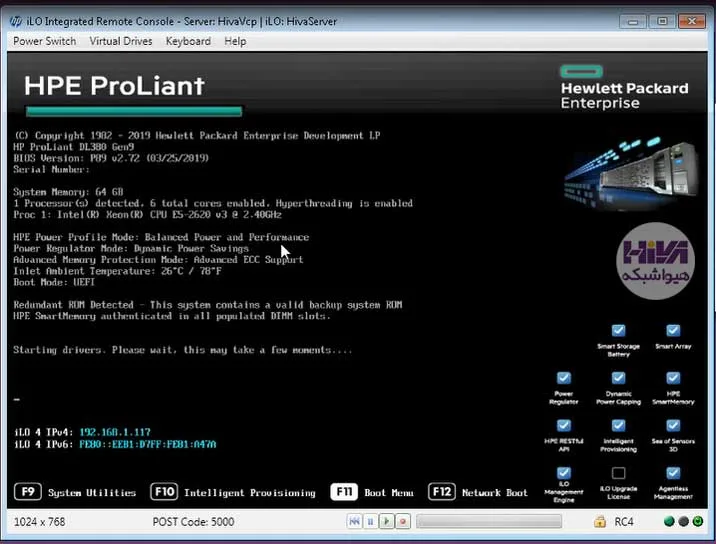Click the HPE RESTful API checkbox

tap(564, 425)
